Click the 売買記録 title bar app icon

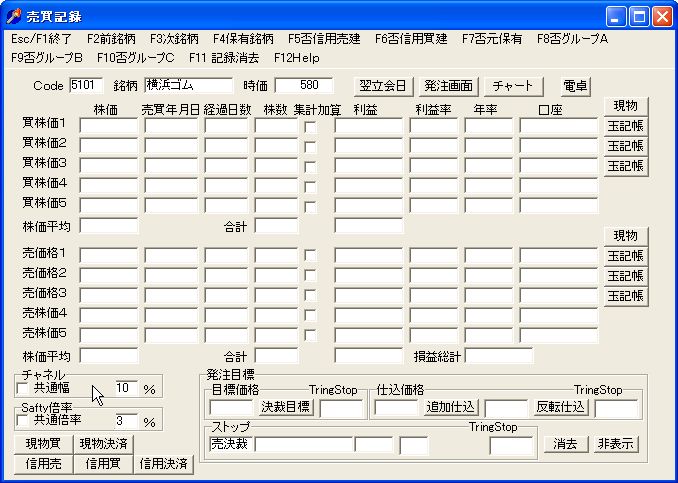pyautogui.click(x=13, y=16)
